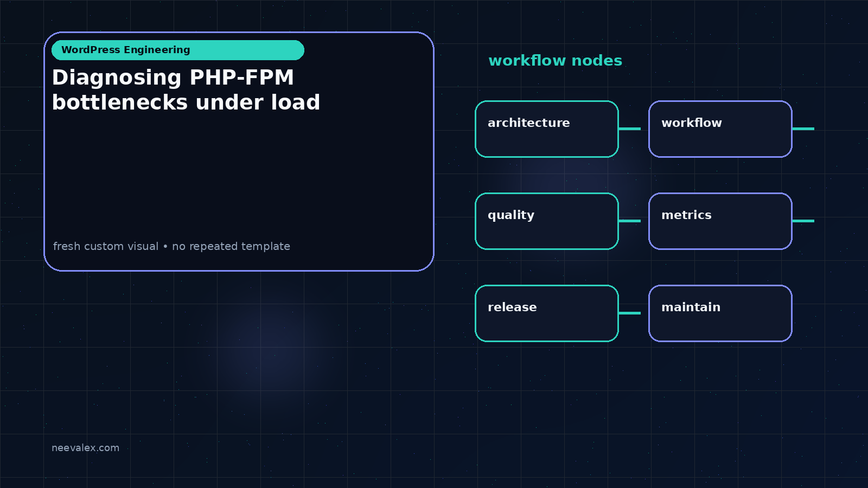Open the neevalex.com link
The image size is (868, 488).
pyautogui.click(x=85, y=448)
